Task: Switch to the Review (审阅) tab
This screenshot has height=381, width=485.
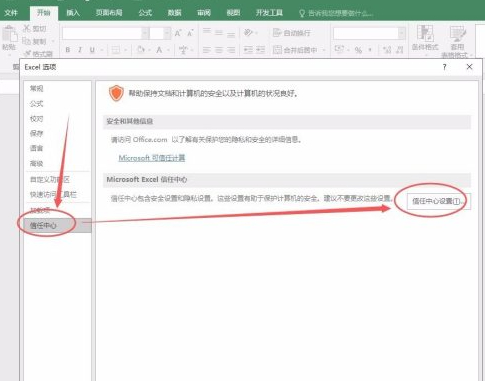Action: point(204,13)
